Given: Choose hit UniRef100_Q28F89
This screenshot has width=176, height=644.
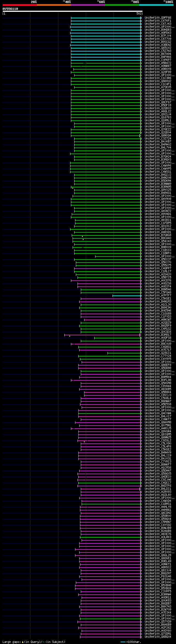Looking at the screenshot, I should coord(158,72).
